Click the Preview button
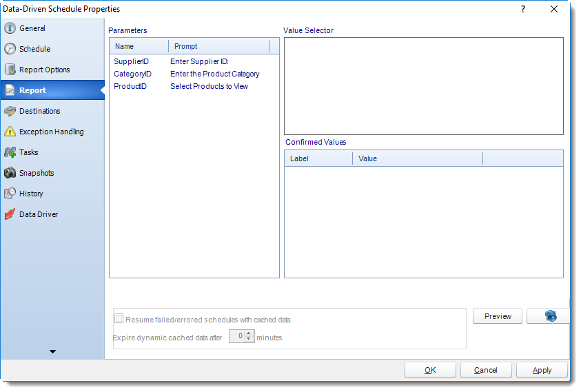Viewport: 581px width, 392px height. click(497, 316)
